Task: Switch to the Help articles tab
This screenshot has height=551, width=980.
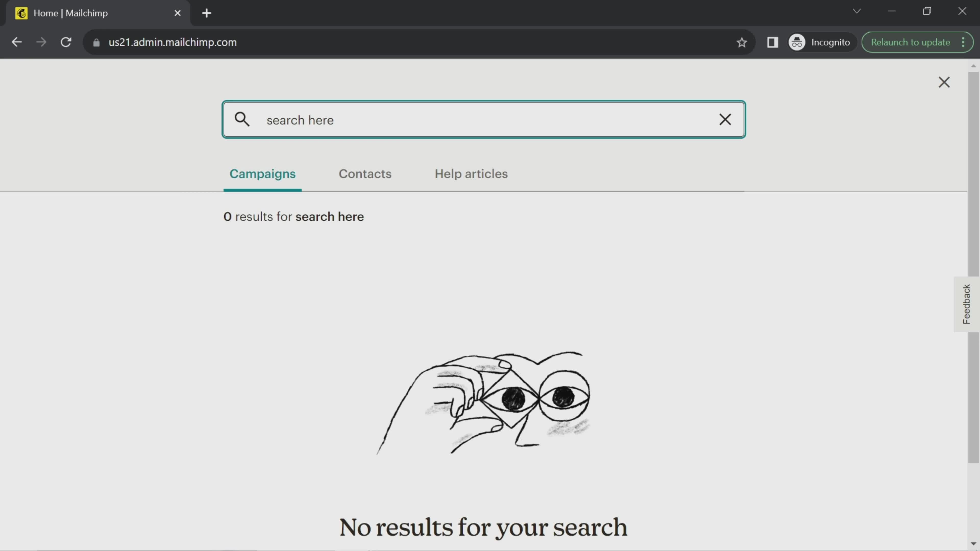Action: coord(471,173)
